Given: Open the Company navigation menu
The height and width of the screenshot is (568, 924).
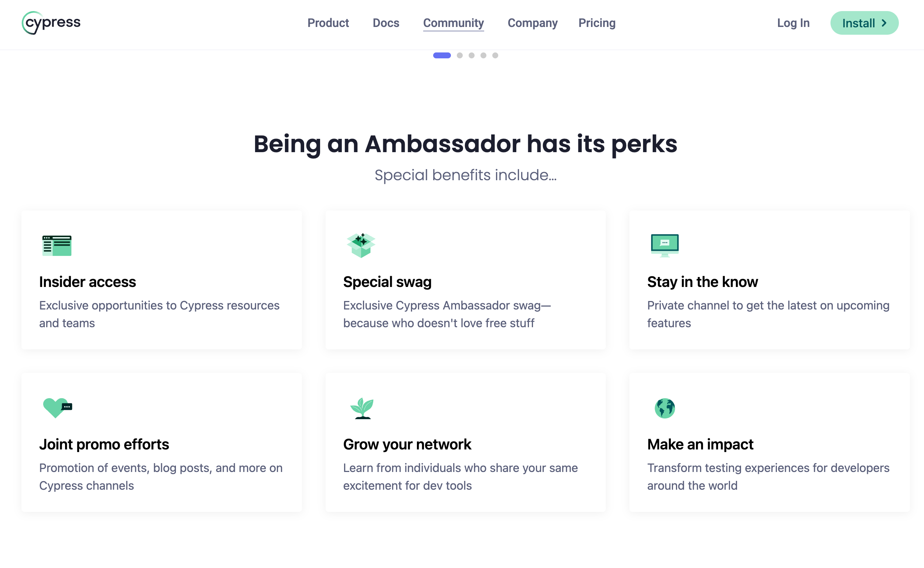Looking at the screenshot, I should (532, 23).
